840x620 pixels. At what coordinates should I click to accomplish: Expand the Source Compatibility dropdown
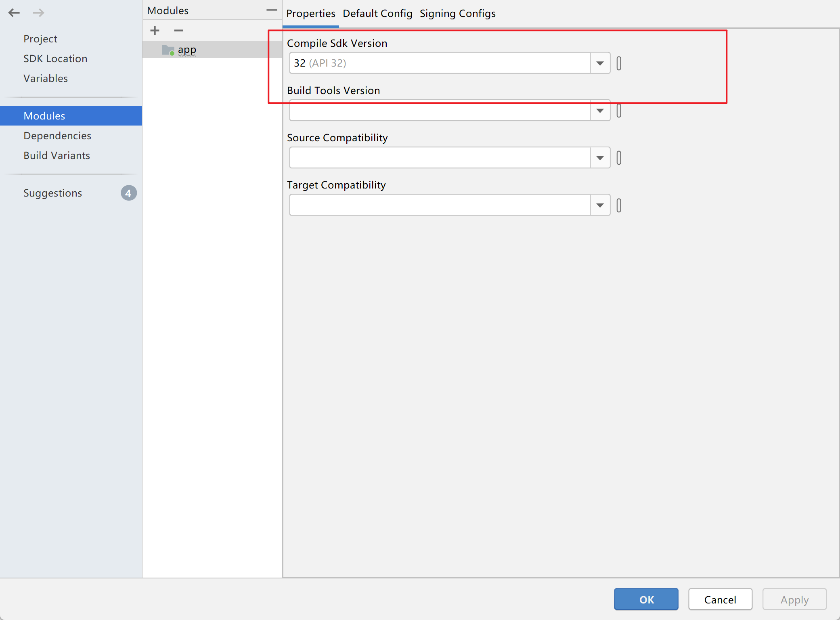coord(600,158)
